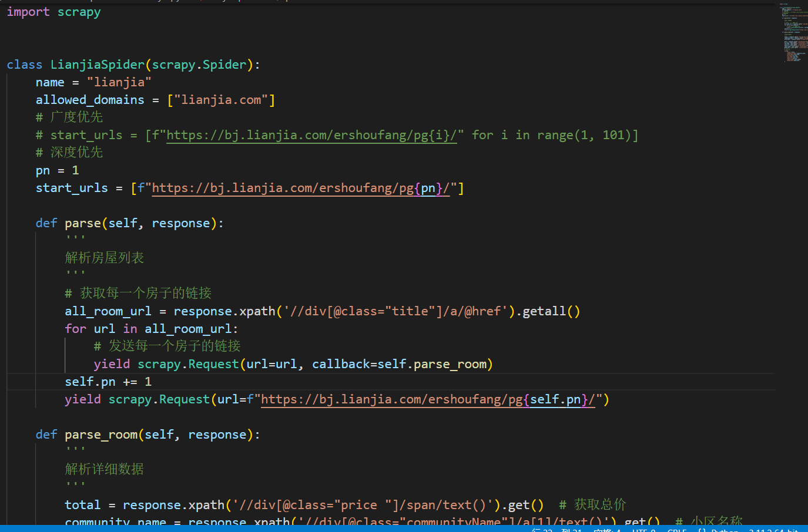
Task: Click the 'def parse_room(self, response):' definition
Action: pyautogui.click(x=148, y=435)
